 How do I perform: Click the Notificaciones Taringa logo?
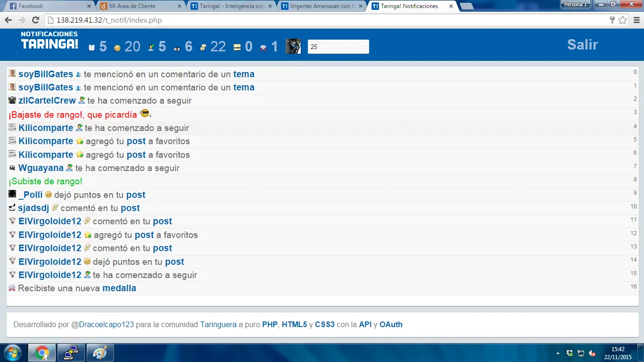pyautogui.click(x=50, y=41)
